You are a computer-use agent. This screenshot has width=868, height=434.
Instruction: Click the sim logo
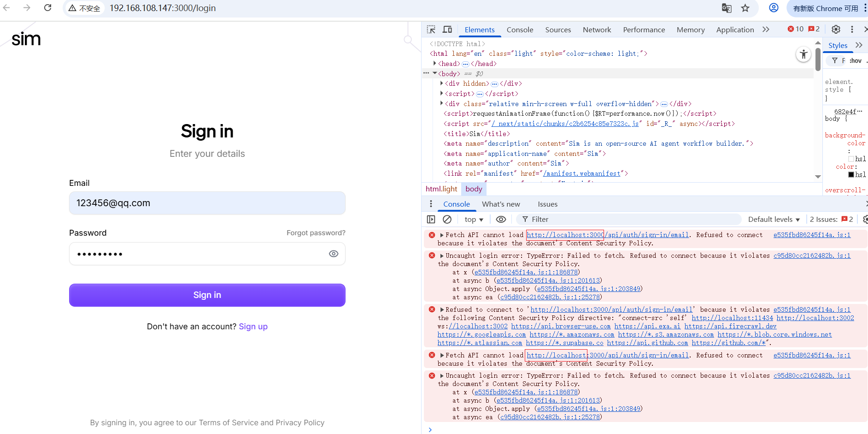(26, 39)
